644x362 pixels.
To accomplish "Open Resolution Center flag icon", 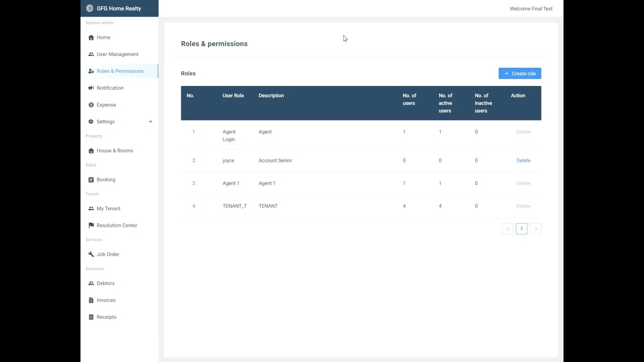I will (x=91, y=225).
